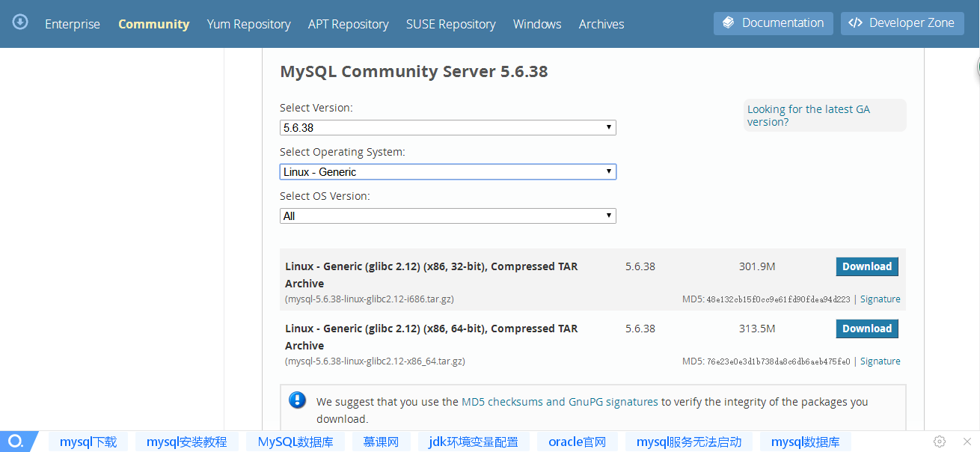Open Signature link for 32-bit archive
This screenshot has height=452, width=980.
[880, 299]
